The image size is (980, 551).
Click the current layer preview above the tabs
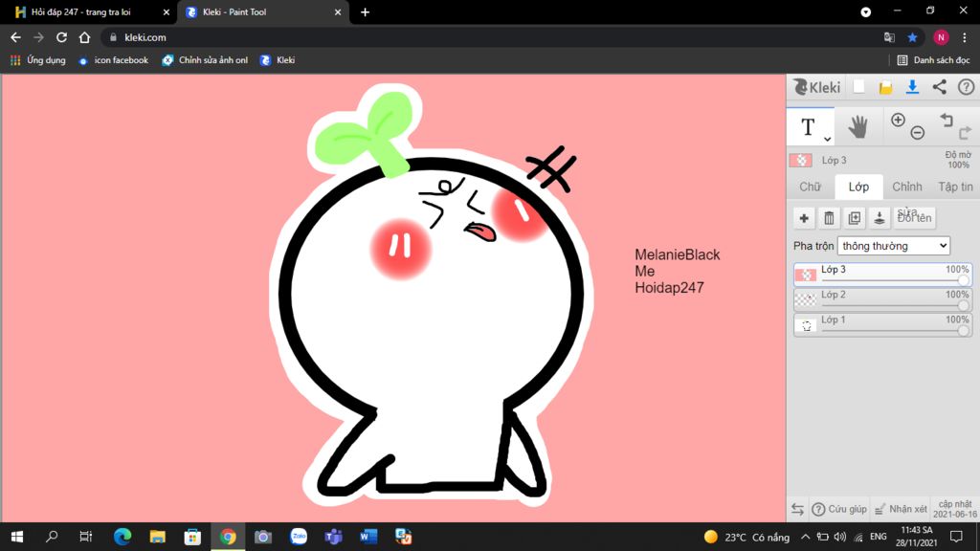tap(801, 160)
